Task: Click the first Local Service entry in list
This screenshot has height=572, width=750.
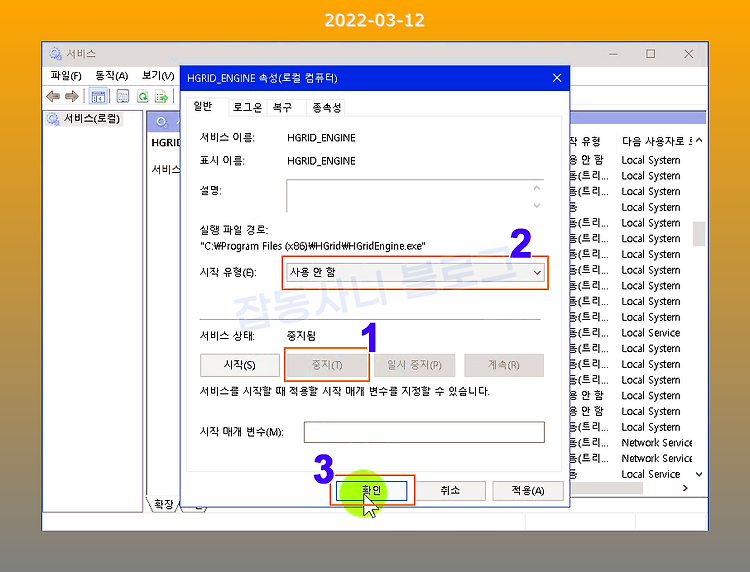Action: (651, 333)
